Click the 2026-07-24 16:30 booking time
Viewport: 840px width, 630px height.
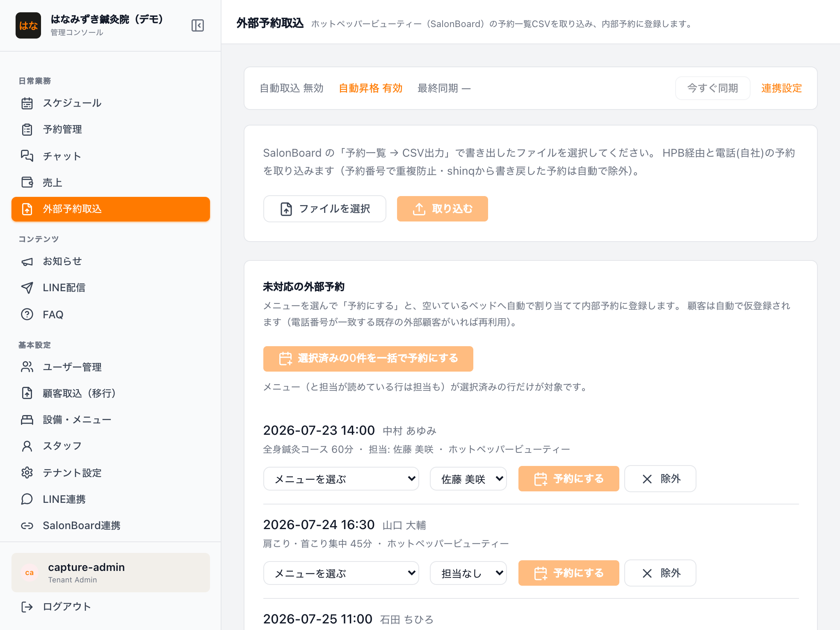coord(319,525)
